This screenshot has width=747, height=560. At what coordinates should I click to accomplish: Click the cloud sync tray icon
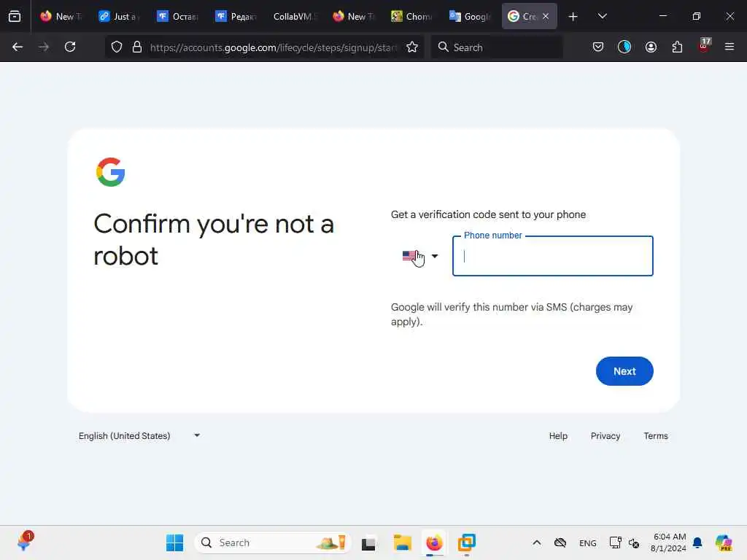560,542
